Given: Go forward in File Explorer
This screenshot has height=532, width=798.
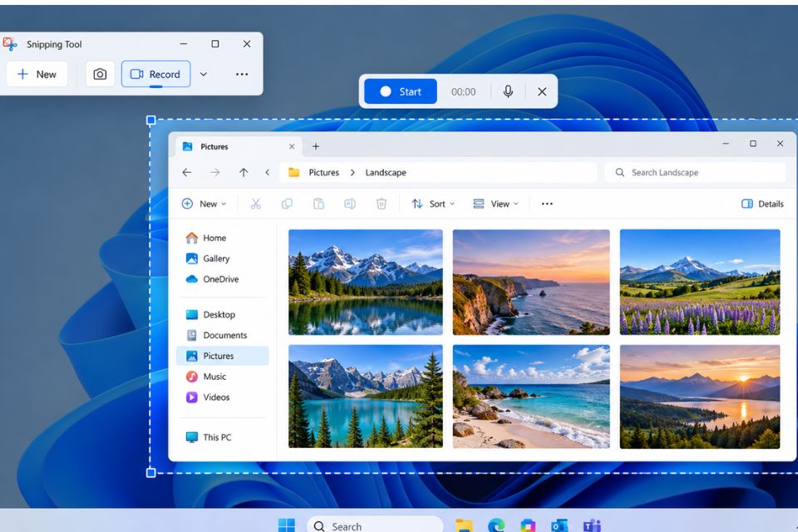Looking at the screenshot, I should [x=215, y=173].
